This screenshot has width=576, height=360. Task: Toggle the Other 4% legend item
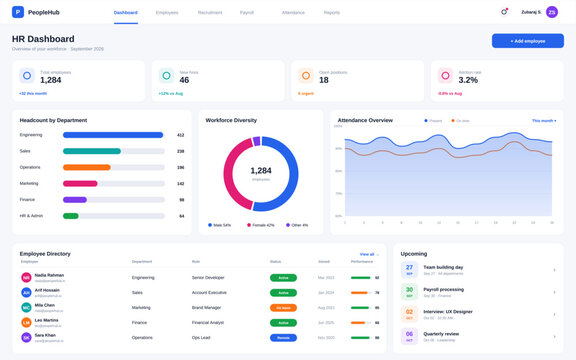[297, 225]
